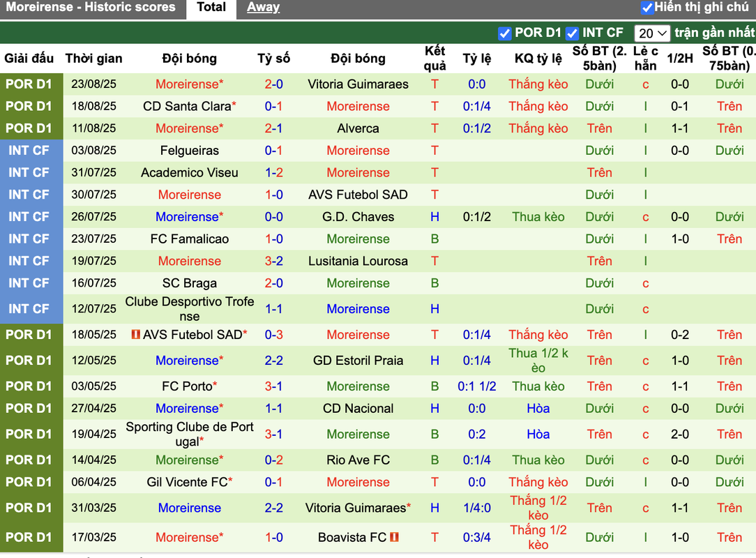This screenshot has height=558, width=756.
Task: Switch to the Total tab
Action: 211,7
